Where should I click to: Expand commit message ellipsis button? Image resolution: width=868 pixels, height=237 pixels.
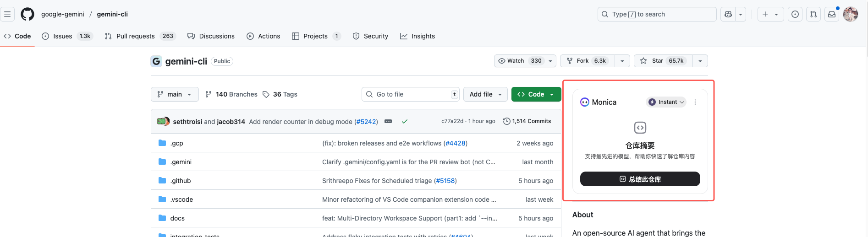[x=388, y=121]
